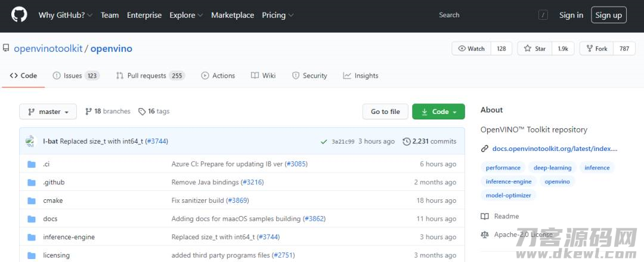Viewport: 644px width, 262px height.
Task: Open pull request #2751 link
Action: point(284,255)
